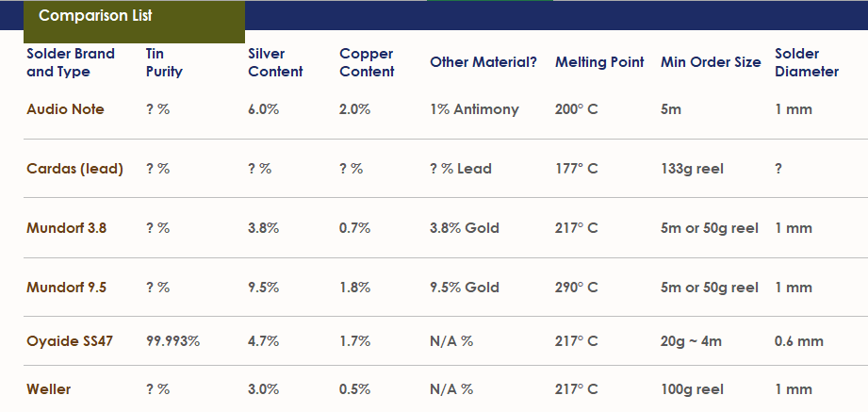Click the 290° C melting point cell
Image resolution: width=868 pixels, height=412 pixels.
(x=576, y=288)
